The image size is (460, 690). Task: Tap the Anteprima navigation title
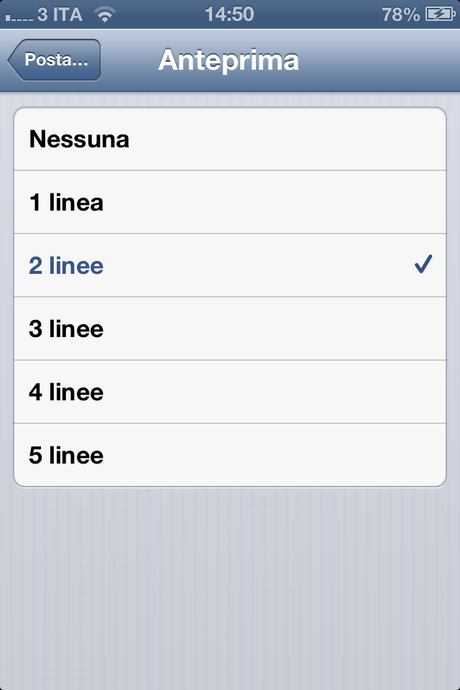(228, 60)
